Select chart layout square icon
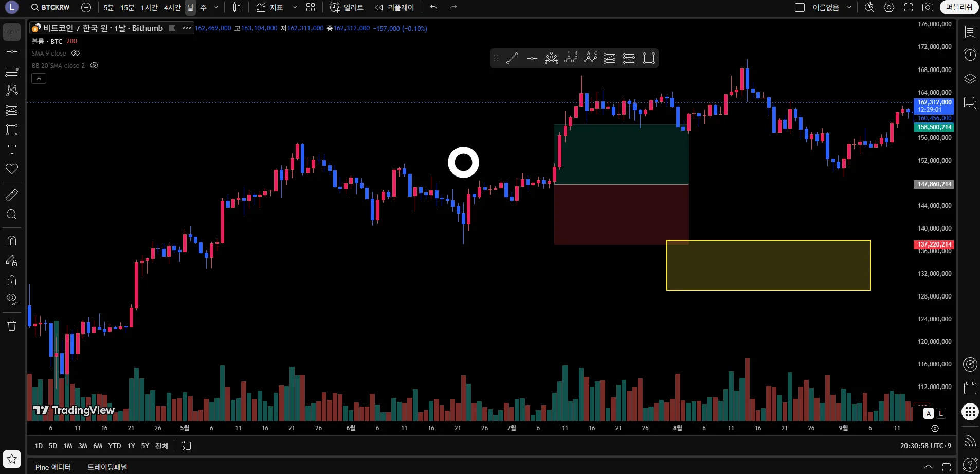The height and width of the screenshot is (474, 980). (800, 7)
